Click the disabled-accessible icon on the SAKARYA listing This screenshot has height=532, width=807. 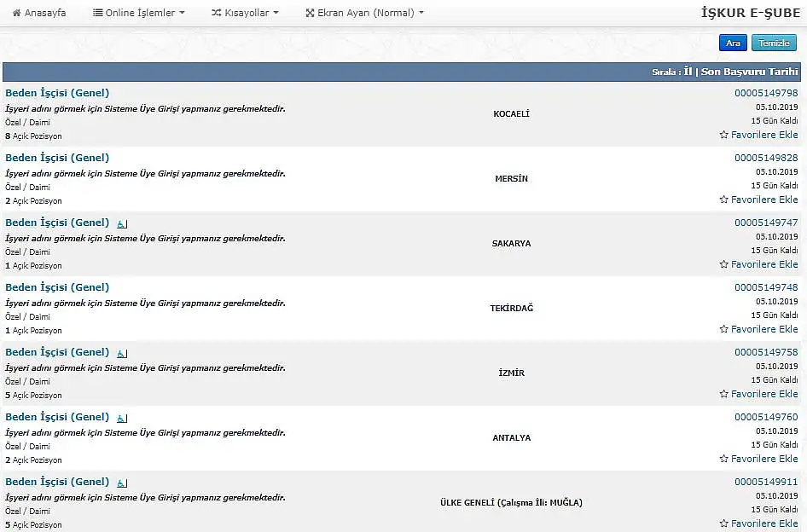click(122, 224)
